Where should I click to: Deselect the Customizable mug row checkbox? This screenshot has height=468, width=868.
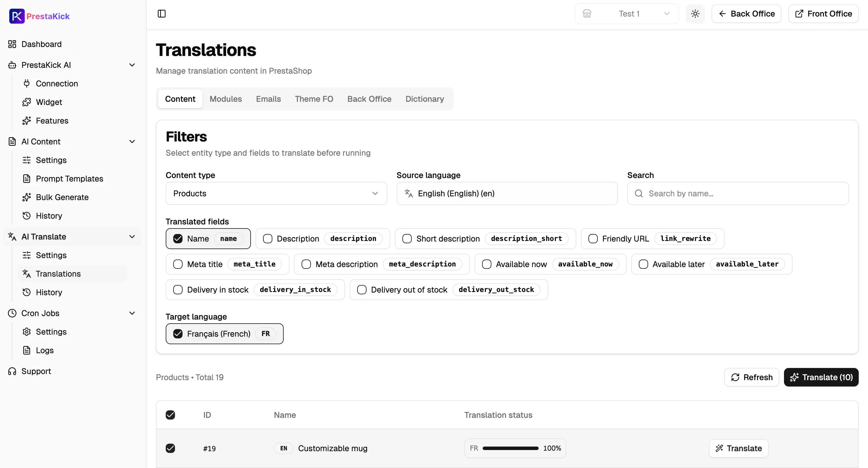click(x=170, y=449)
